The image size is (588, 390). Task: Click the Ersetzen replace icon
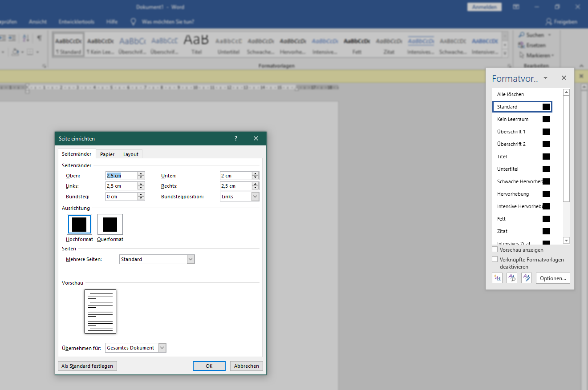(x=521, y=45)
